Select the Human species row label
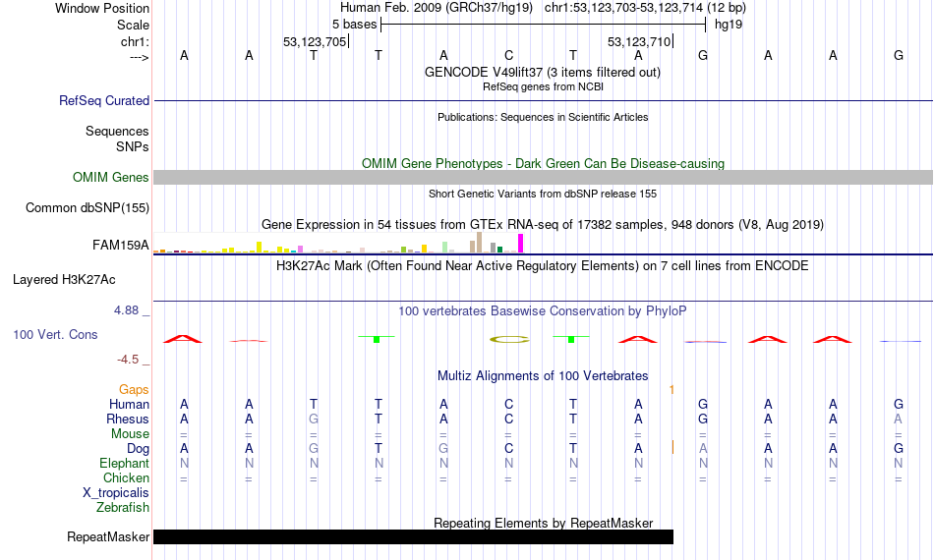 (x=129, y=404)
